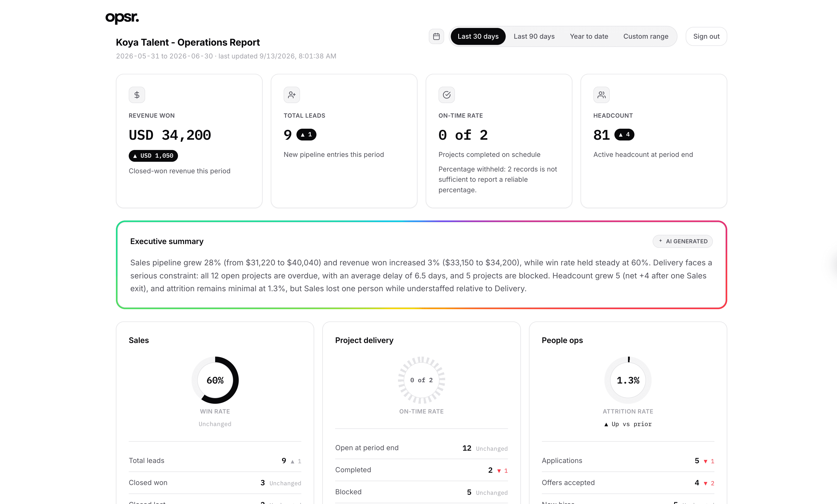Click the 60% win rate donut chart

[215, 380]
